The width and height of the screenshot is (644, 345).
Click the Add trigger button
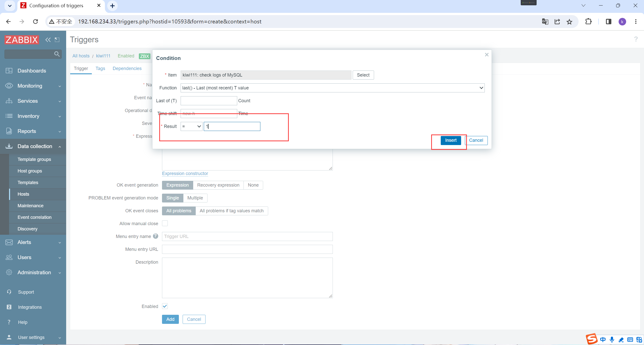tap(170, 319)
